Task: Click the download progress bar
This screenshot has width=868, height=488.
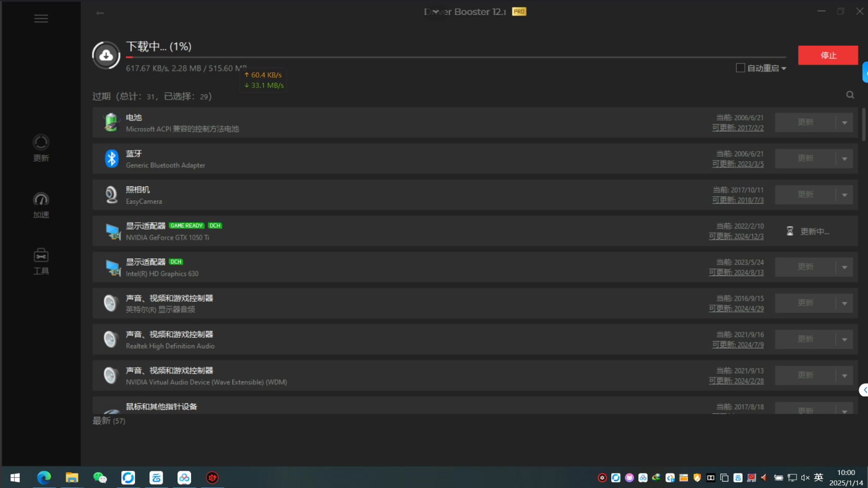Action: click(x=456, y=57)
